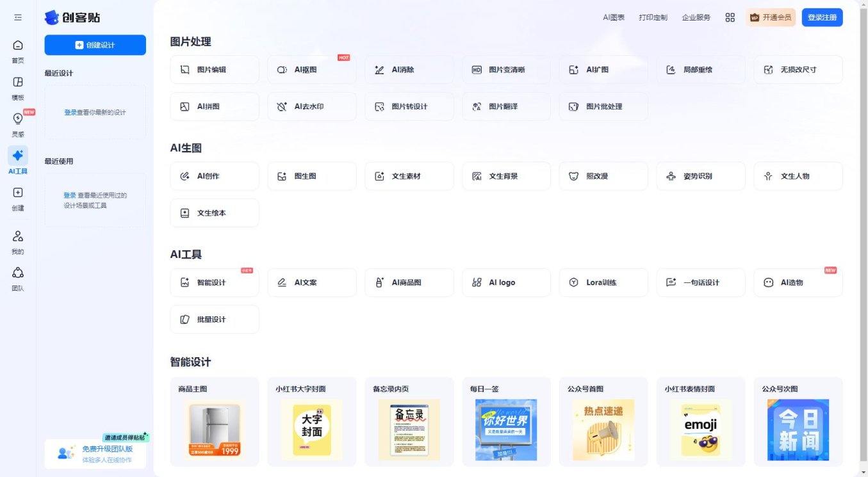
Task: Collapse the left sidebar
Action: [18, 17]
